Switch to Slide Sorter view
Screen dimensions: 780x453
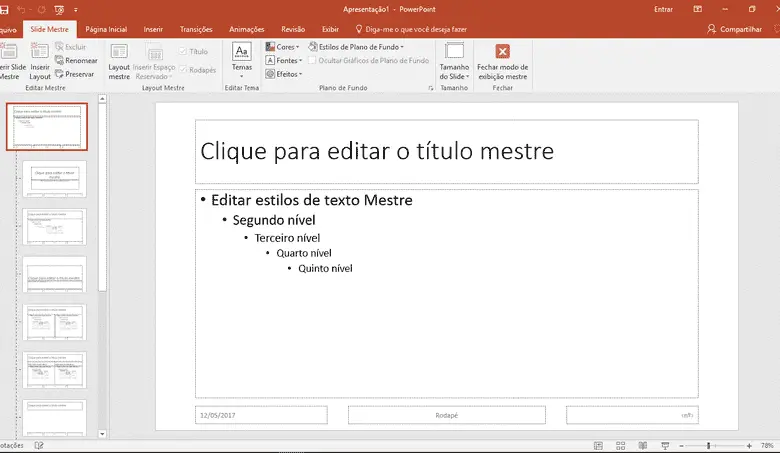621,446
